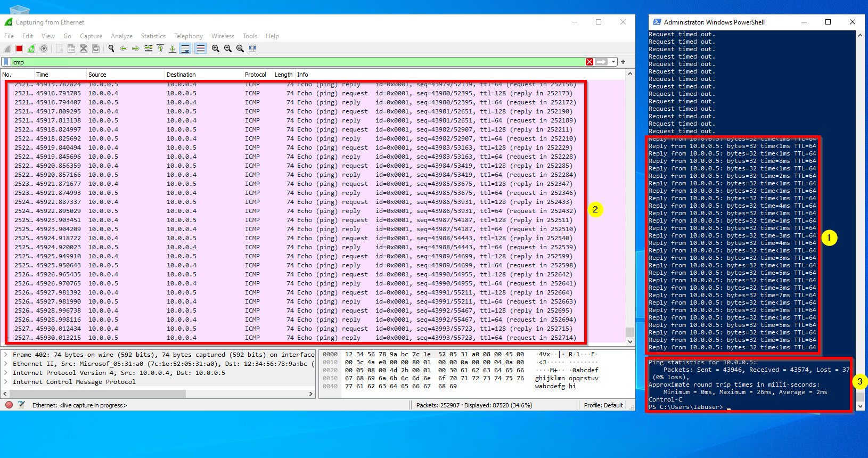The image size is (868, 458).
Task: Select packet row with time 45919.840494
Action: tap(313, 148)
